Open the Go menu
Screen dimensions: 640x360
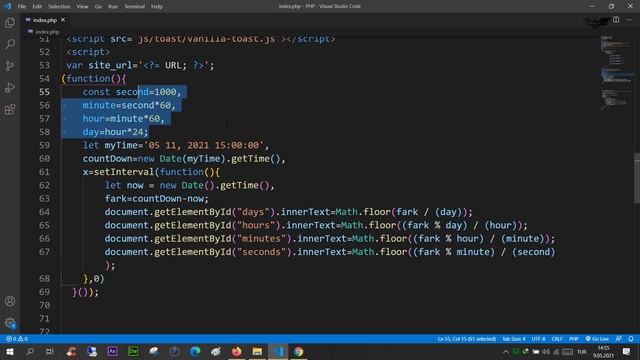point(98,7)
